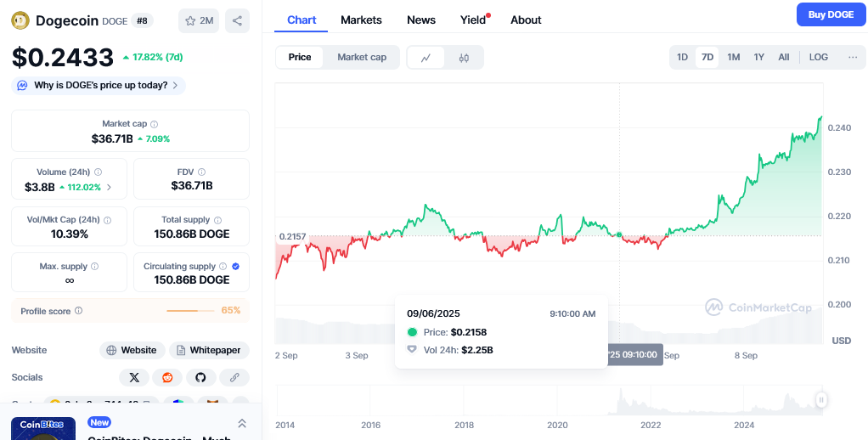Open the share button next to watchlist

(x=237, y=21)
